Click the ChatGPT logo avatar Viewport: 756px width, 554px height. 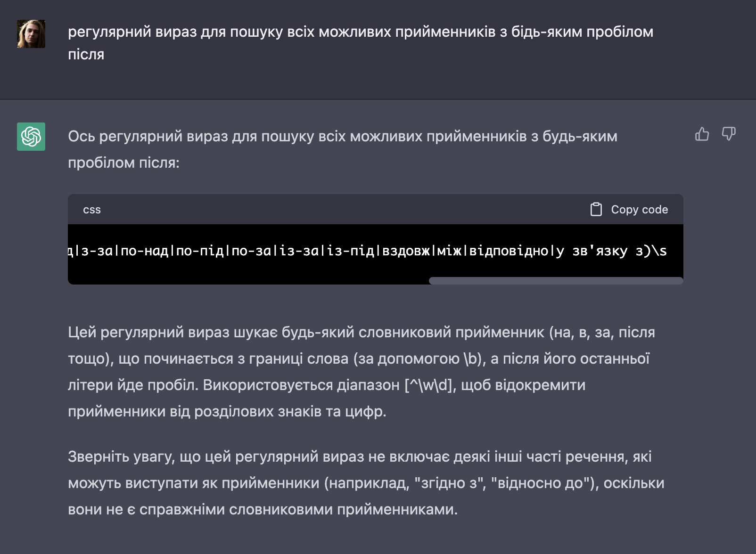[x=31, y=137]
